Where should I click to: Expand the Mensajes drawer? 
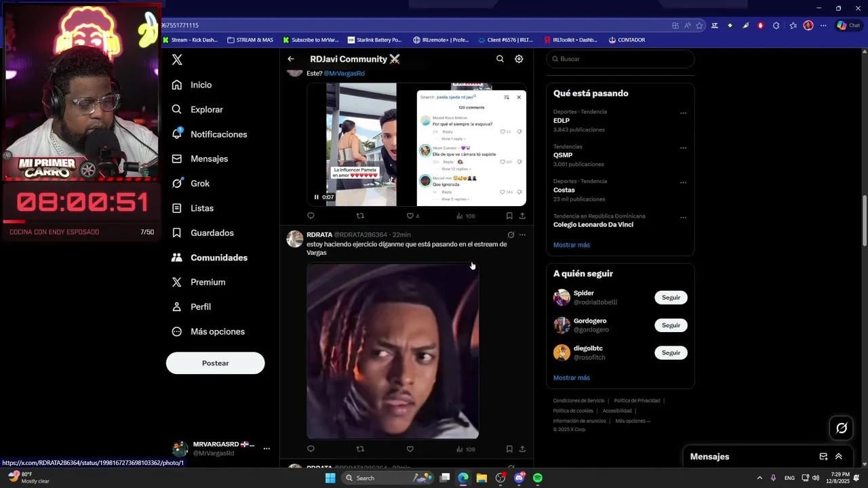(x=839, y=457)
